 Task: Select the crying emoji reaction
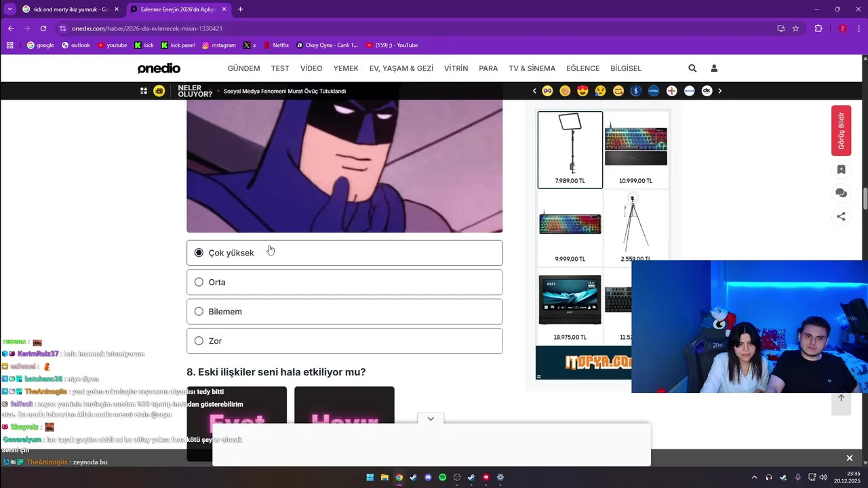[600, 91]
